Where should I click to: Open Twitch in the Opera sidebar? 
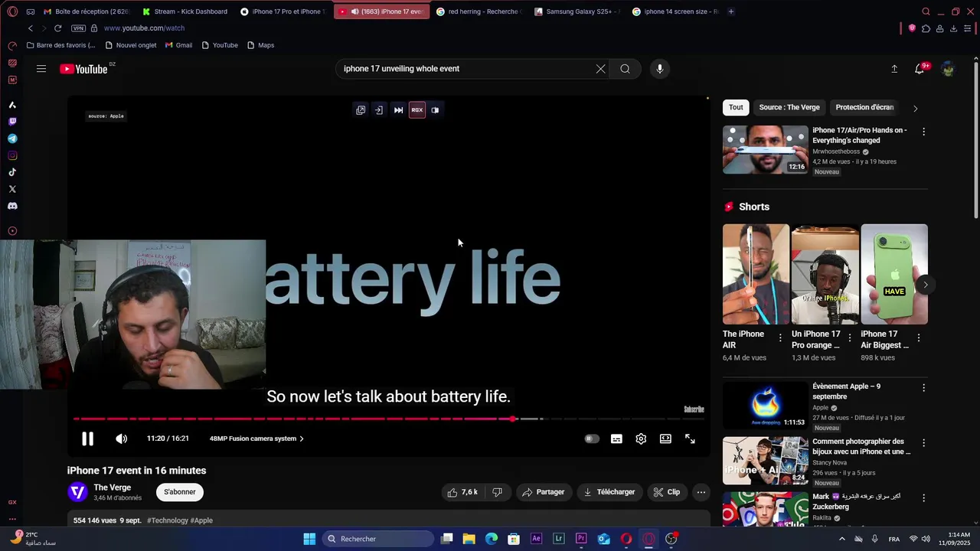click(x=12, y=122)
